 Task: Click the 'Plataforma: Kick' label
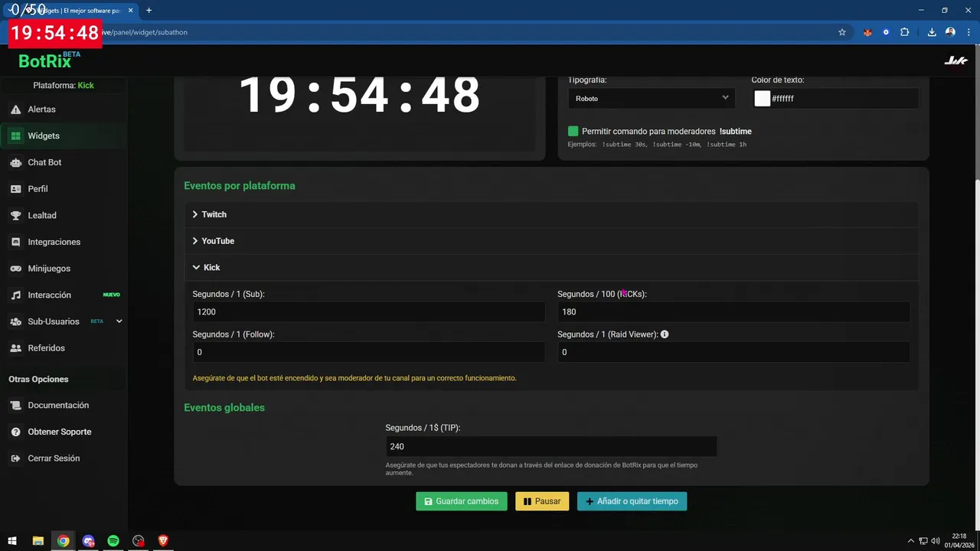click(x=64, y=85)
